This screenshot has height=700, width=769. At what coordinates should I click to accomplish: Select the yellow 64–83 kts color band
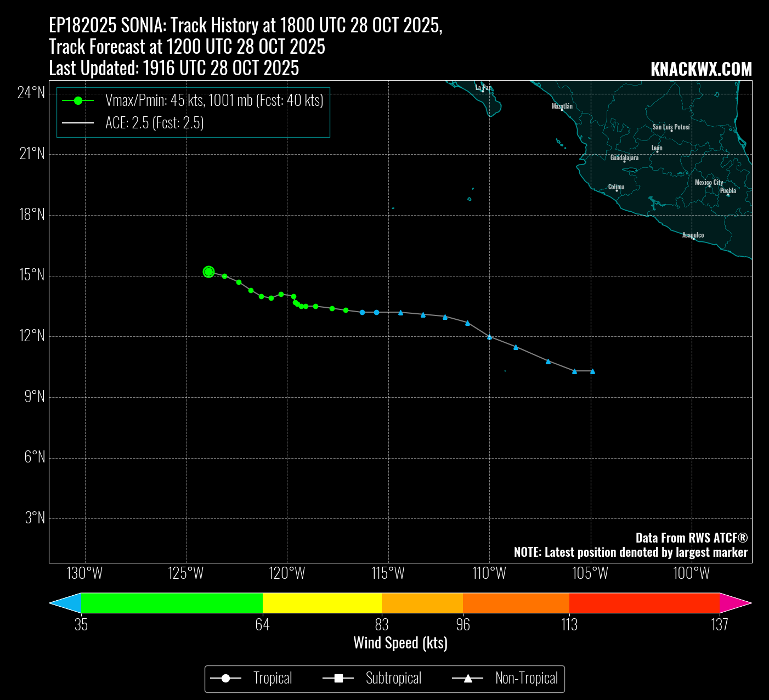pyautogui.click(x=322, y=603)
